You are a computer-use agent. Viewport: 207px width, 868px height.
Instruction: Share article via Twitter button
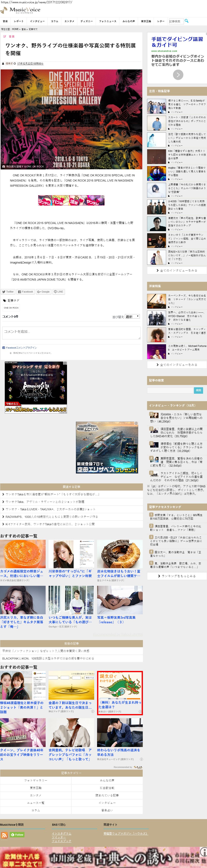tap(8, 292)
